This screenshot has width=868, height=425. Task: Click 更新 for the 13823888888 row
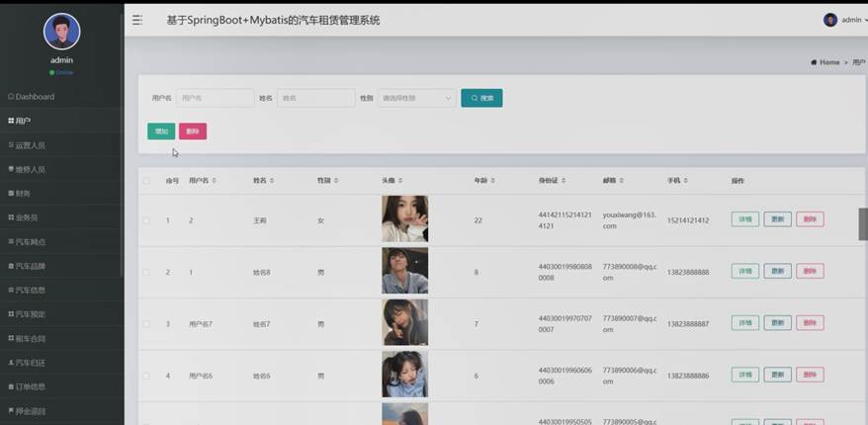[x=778, y=271]
